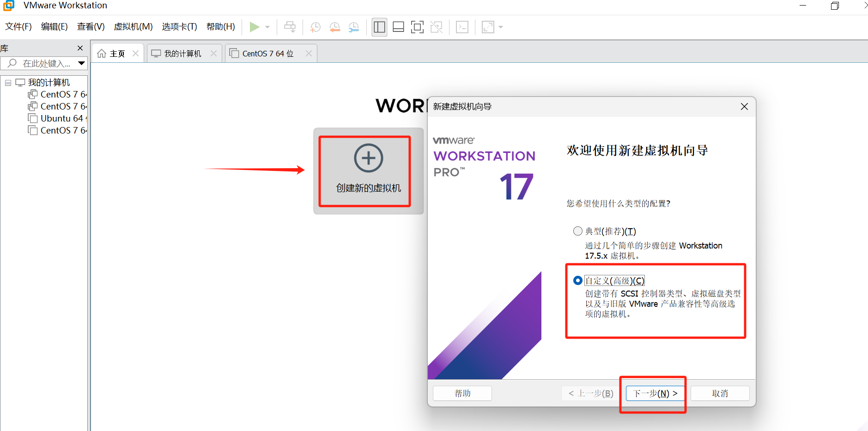Open the 选项卡(T) menu
The image size is (868, 431).
click(180, 27)
